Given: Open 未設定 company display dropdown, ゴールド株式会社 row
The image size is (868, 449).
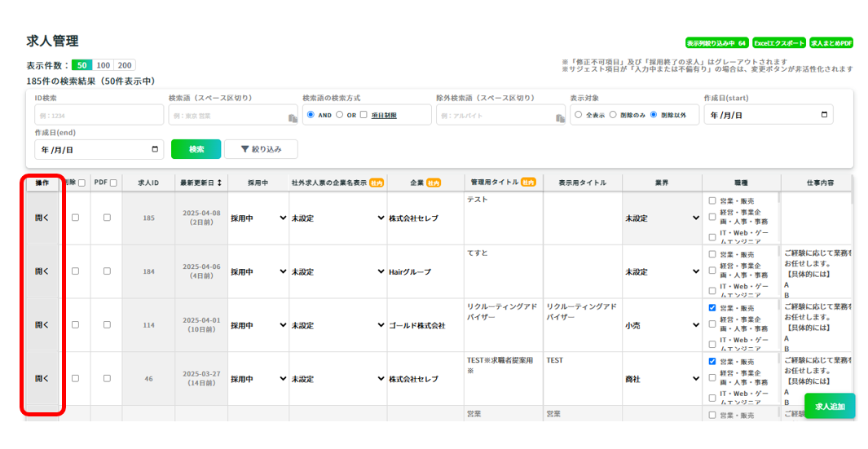Looking at the screenshot, I should click(337, 325).
